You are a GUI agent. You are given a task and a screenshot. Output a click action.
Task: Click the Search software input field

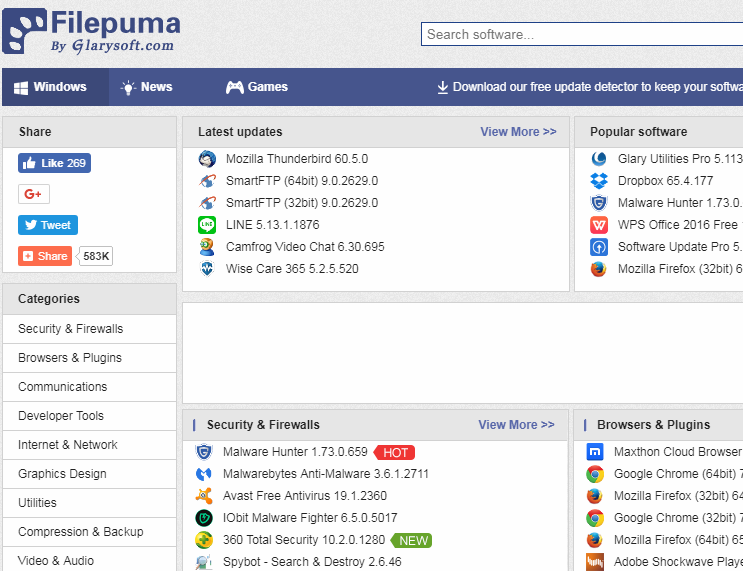(582, 34)
